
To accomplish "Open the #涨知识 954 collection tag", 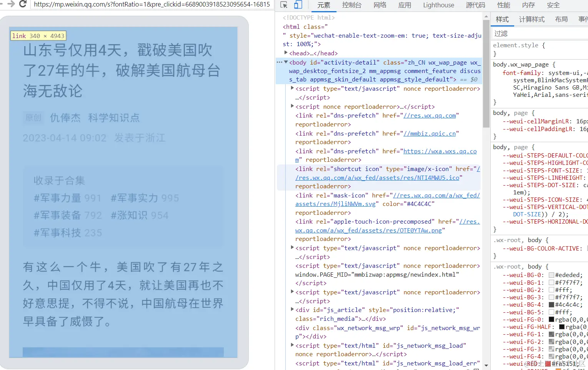I will pyautogui.click(x=140, y=216).
